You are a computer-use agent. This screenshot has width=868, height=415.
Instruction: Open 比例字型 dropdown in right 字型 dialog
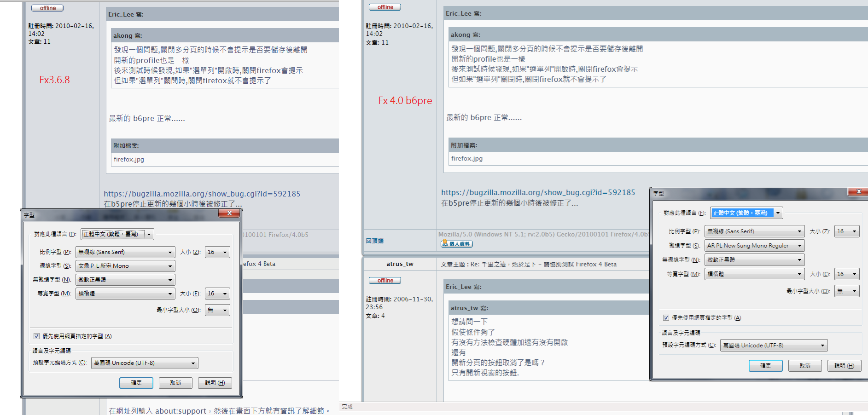[x=754, y=231]
